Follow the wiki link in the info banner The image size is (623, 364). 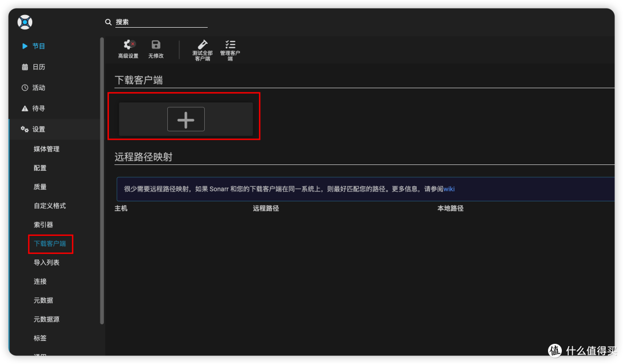[449, 189]
